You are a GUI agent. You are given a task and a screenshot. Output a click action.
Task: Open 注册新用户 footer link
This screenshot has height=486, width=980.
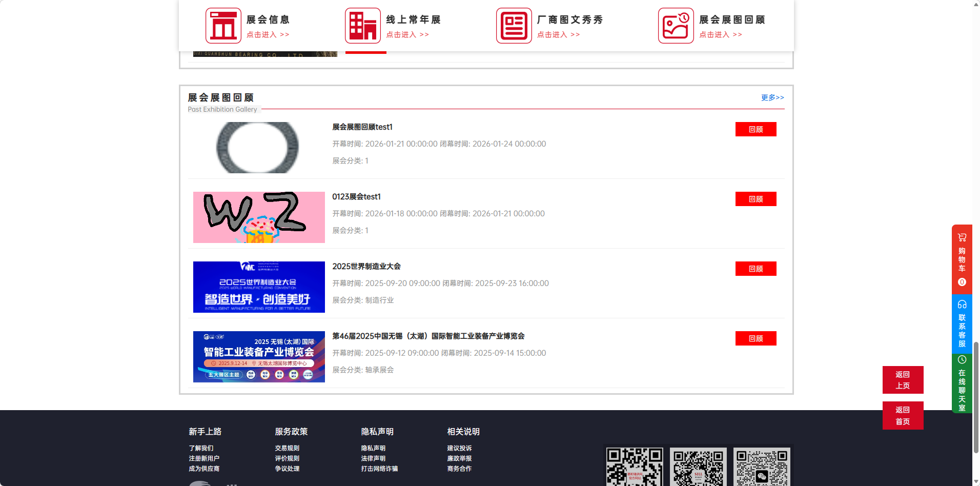(203, 458)
